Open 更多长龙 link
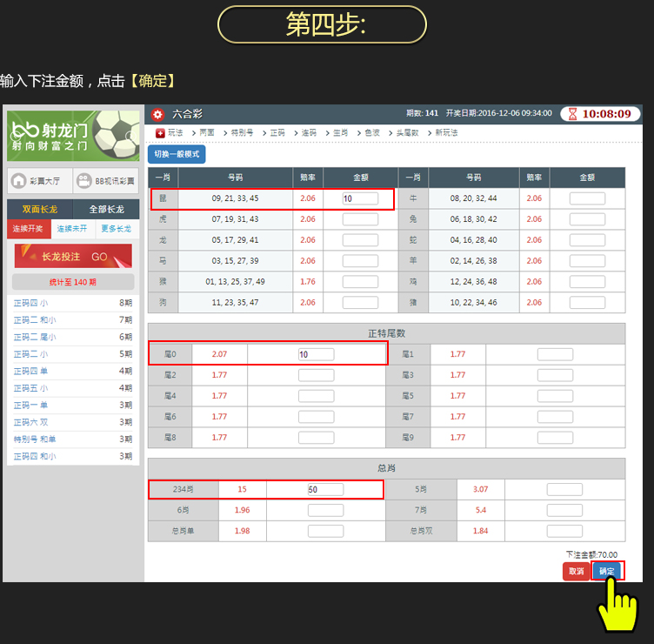Viewport: 654px width, 644px height. click(x=117, y=229)
